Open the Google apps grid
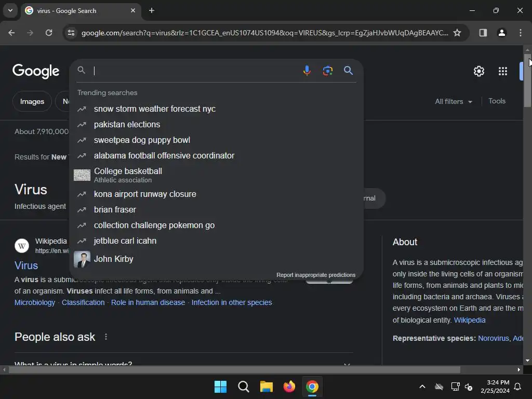The width and height of the screenshot is (532, 399). (503, 71)
